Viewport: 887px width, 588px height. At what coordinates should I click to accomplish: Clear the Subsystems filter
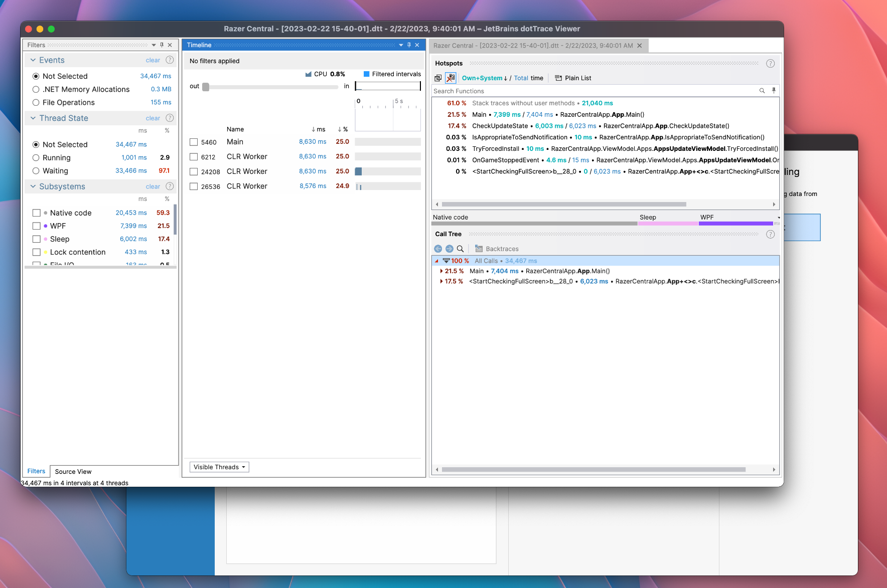pos(153,186)
